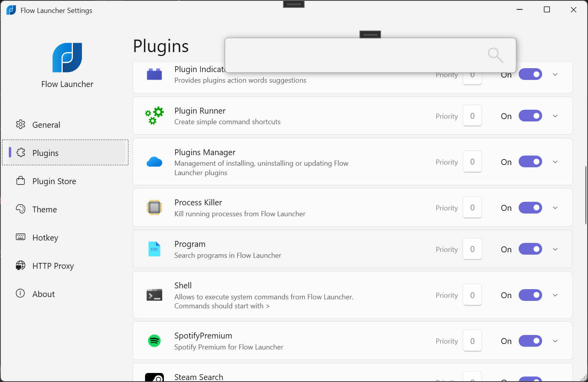Image resolution: width=588 pixels, height=382 pixels.
Task: Click 'Spotify Premium for Flow Launcher' description
Action: click(229, 347)
